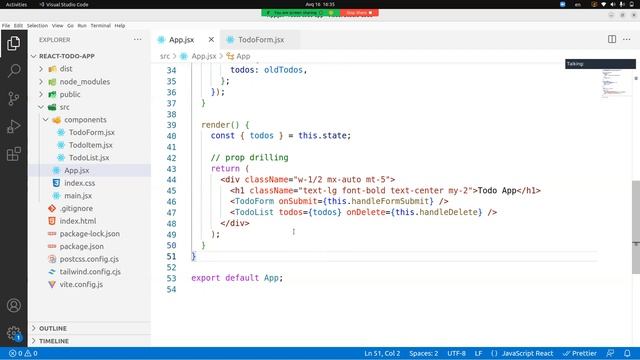Open postcss.config.cjs in the file tree
Screen dimensions: 640x360
[x=90, y=259]
